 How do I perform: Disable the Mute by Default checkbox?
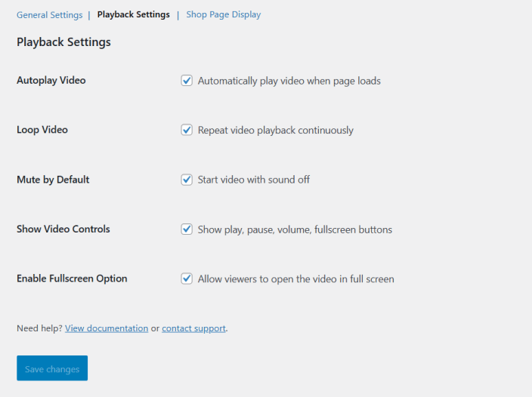click(187, 180)
